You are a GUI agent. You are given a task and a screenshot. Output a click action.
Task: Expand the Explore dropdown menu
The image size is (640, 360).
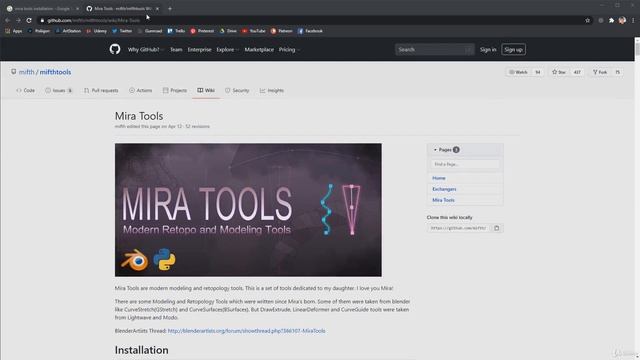pyautogui.click(x=227, y=49)
